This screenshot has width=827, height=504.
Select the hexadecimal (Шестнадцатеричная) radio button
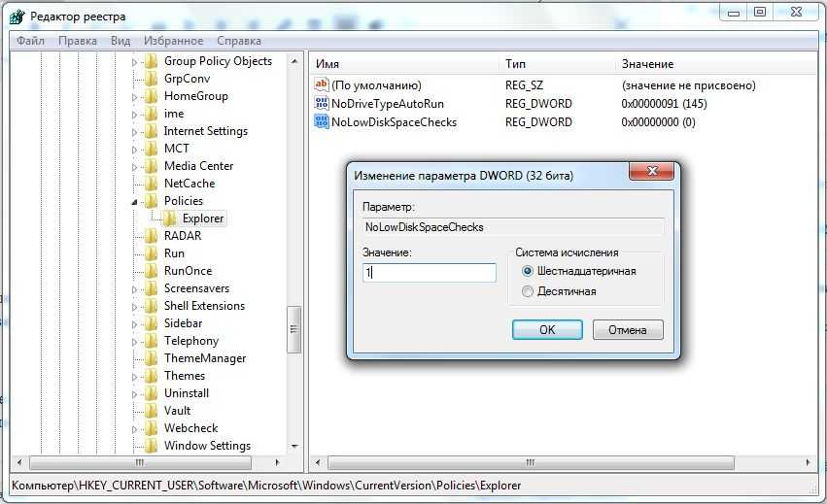[x=528, y=271]
